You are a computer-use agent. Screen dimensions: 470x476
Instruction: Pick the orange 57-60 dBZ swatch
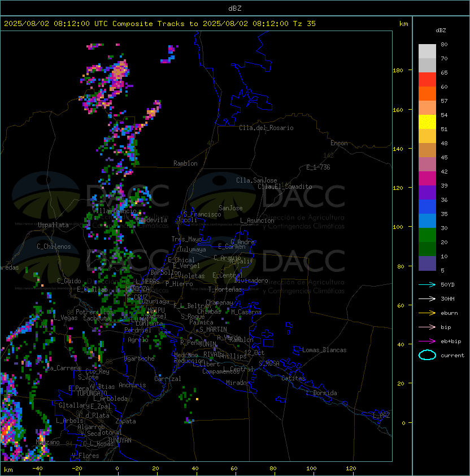point(427,93)
